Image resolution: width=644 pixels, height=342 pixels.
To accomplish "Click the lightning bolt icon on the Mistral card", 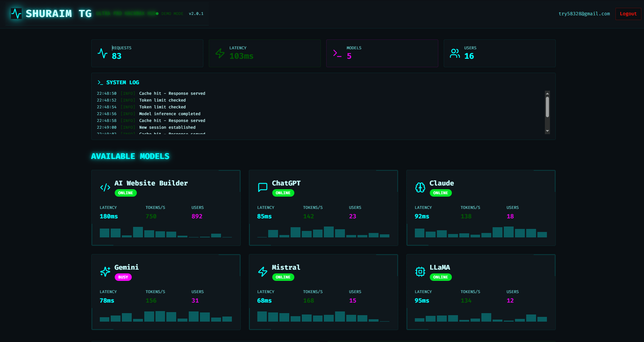I will [262, 271].
